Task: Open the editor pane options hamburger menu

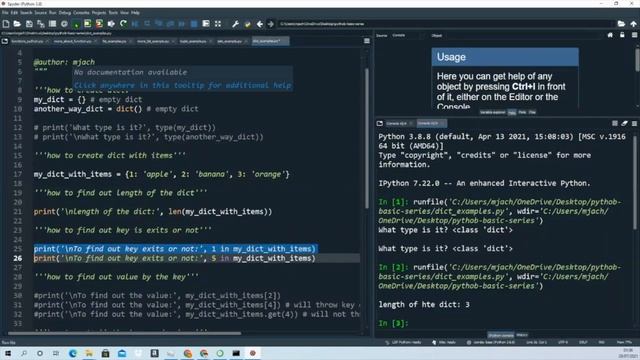Action: point(367,41)
